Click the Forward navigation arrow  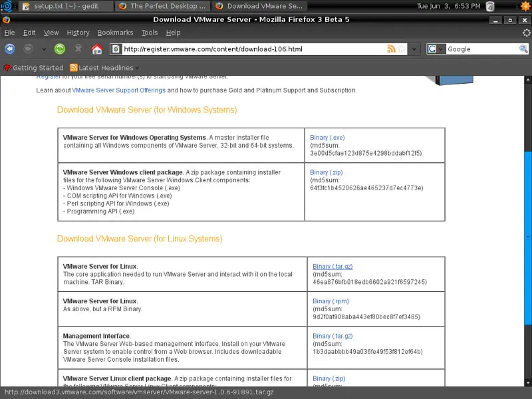coord(28,49)
